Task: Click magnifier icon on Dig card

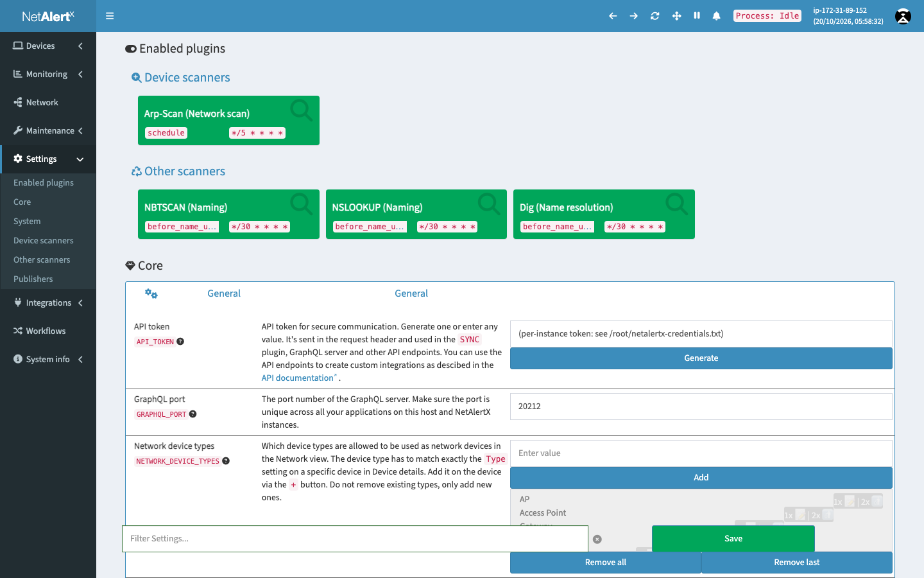Action: click(676, 204)
